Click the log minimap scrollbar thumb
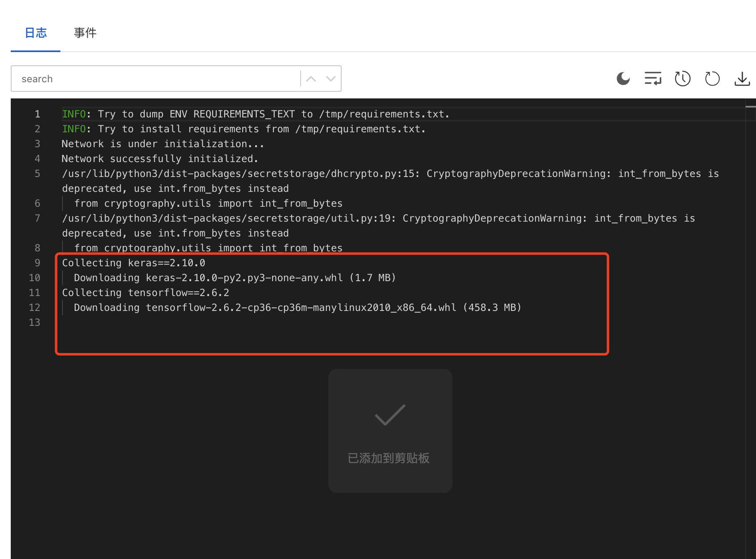This screenshot has width=756, height=559. pos(751,107)
